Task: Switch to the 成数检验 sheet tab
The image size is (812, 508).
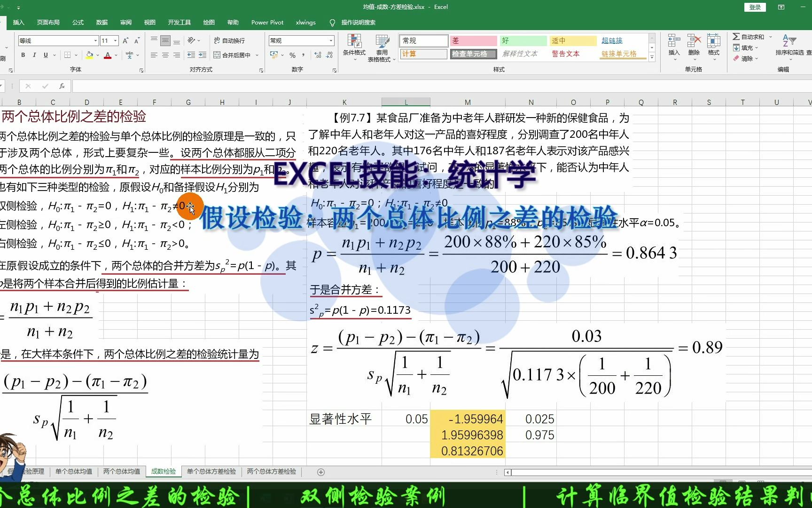Action: (x=164, y=471)
